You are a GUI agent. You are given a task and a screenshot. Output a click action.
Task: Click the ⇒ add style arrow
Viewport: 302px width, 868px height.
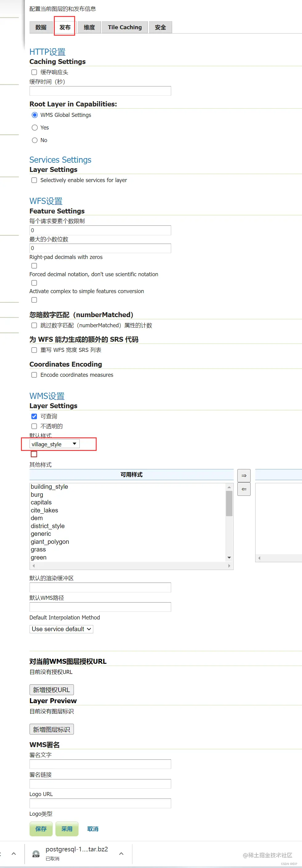tap(244, 476)
